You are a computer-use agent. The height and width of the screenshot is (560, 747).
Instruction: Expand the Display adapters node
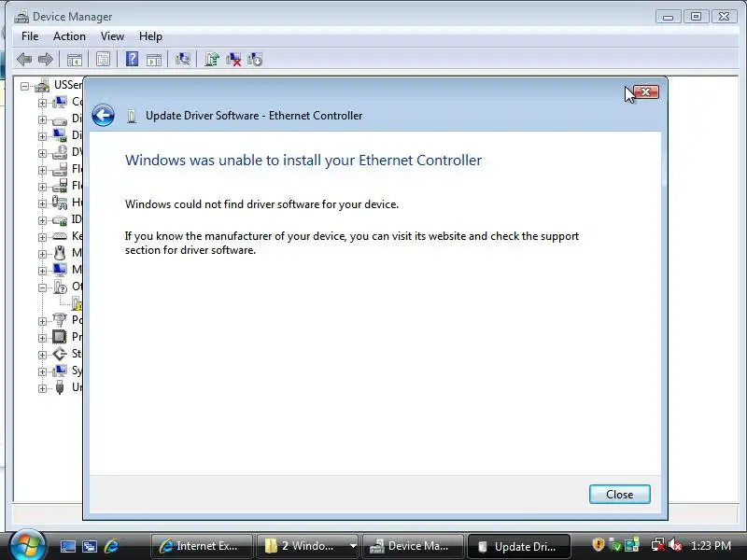coord(42,136)
